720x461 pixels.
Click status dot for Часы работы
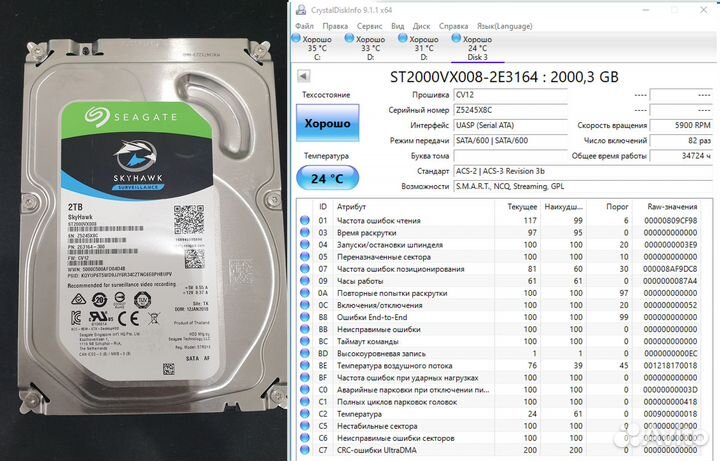[x=304, y=281]
